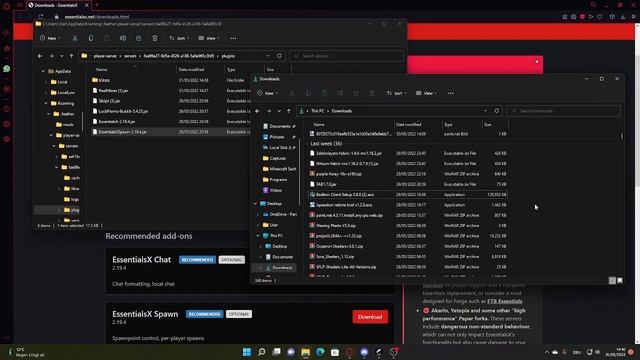
Task: Switch Downloads window to large icons view
Action: 620,280
